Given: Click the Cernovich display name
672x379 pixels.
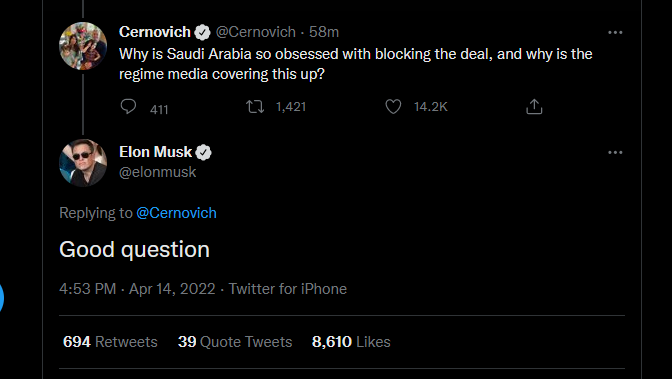Looking at the screenshot, I should (x=155, y=32).
